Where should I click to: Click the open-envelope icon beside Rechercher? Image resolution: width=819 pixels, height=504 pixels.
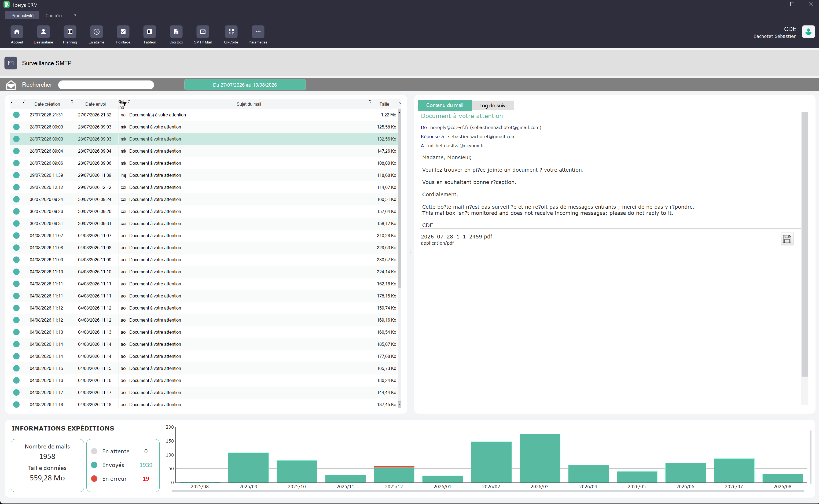pos(11,85)
